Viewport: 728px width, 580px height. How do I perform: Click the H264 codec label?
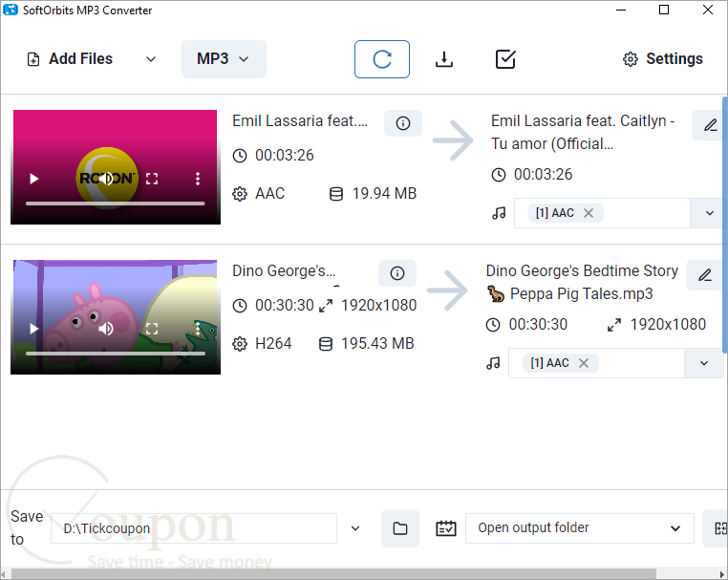(x=273, y=344)
